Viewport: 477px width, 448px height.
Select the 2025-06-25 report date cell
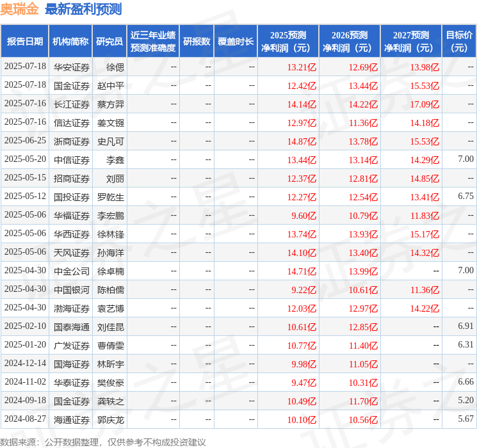click(x=25, y=141)
